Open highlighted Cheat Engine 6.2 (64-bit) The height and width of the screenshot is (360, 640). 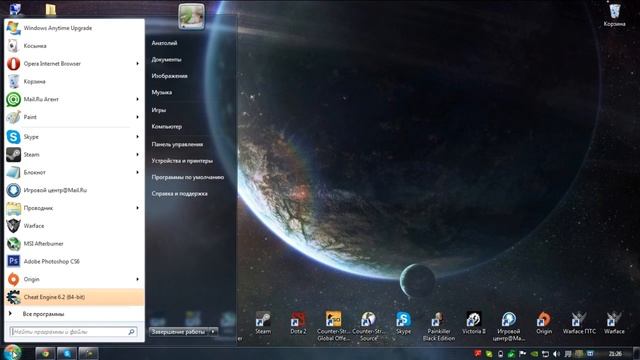[74, 297]
